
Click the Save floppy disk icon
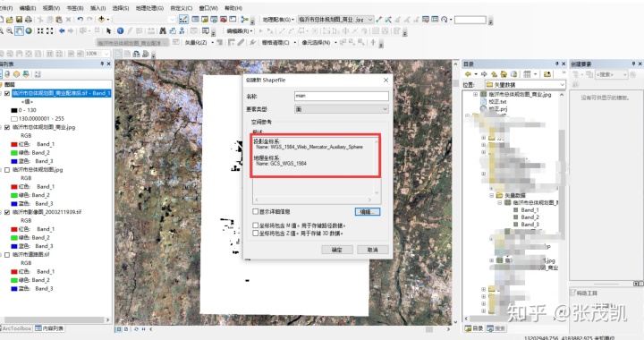coord(19,20)
